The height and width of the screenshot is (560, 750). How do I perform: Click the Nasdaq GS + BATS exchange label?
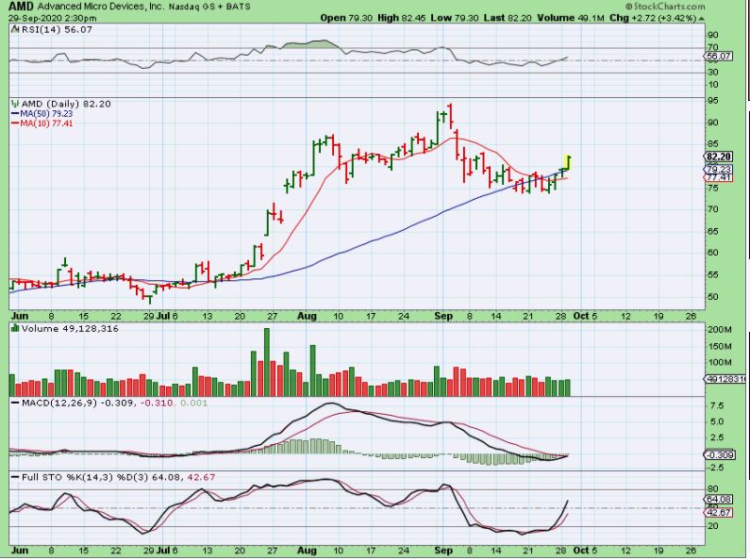[208, 8]
